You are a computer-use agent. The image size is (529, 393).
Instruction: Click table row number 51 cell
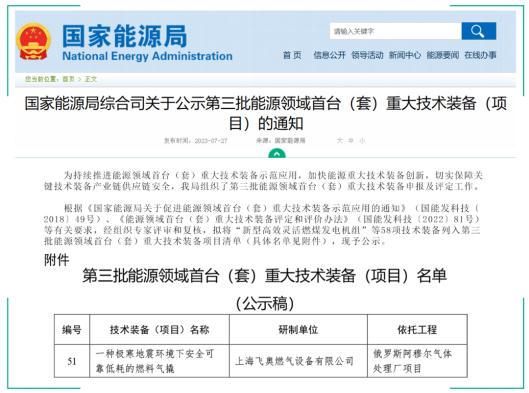click(72, 361)
